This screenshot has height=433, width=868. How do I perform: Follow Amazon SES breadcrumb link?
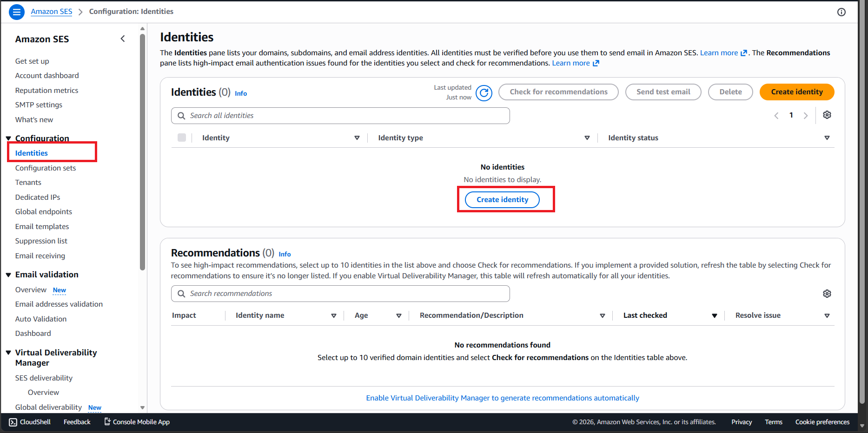point(52,12)
